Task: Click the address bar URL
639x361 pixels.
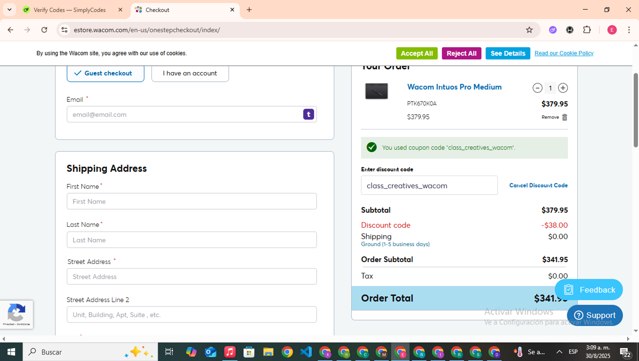Action: [x=147, y=30]
